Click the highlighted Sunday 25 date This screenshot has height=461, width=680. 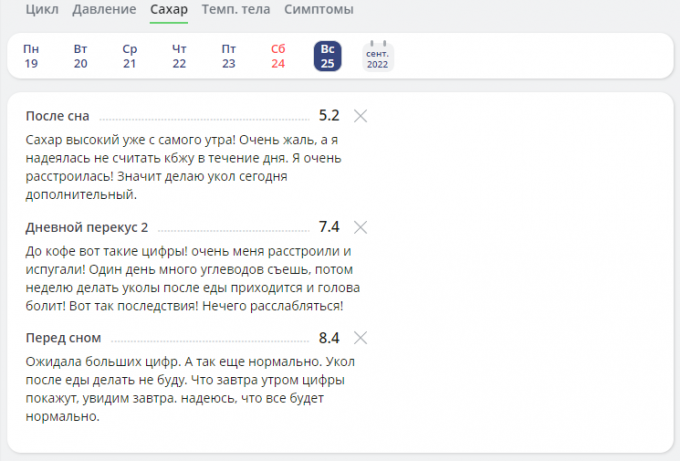point(327,56)
